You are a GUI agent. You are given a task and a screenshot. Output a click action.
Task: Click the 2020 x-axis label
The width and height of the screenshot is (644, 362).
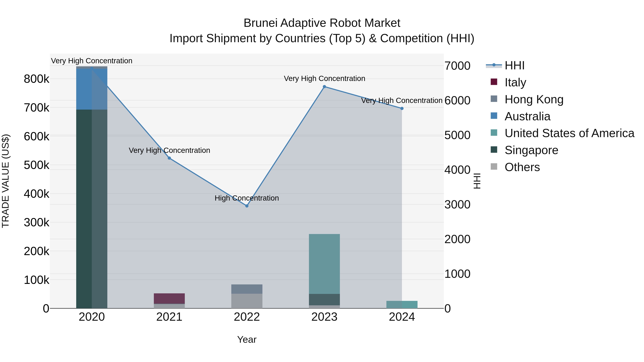(92, 317)
